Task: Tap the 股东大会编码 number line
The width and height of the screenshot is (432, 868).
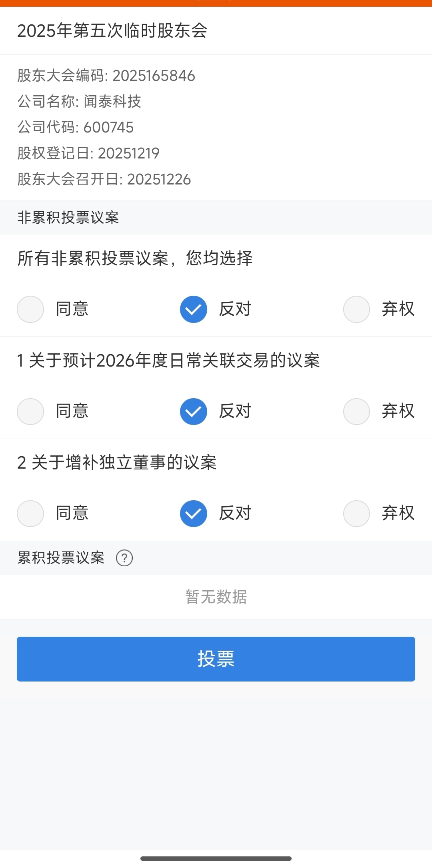Action: [106, 76]
